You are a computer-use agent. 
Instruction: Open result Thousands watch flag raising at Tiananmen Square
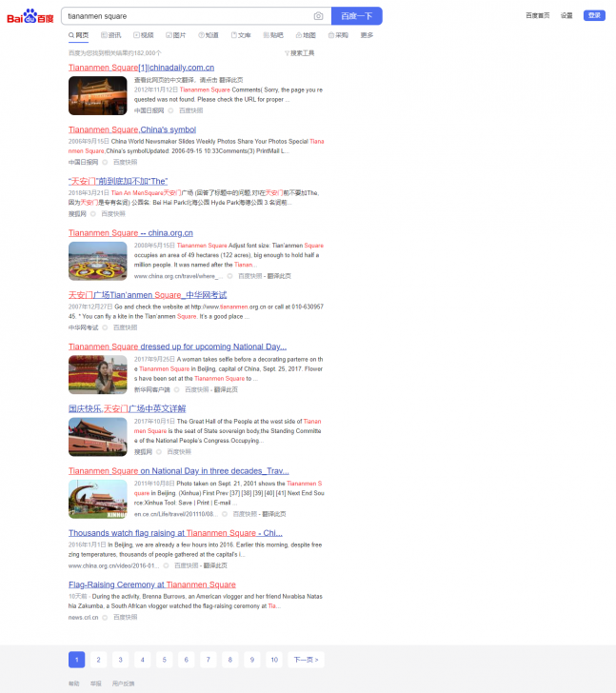pyautogui.click(x=175, y=533)
